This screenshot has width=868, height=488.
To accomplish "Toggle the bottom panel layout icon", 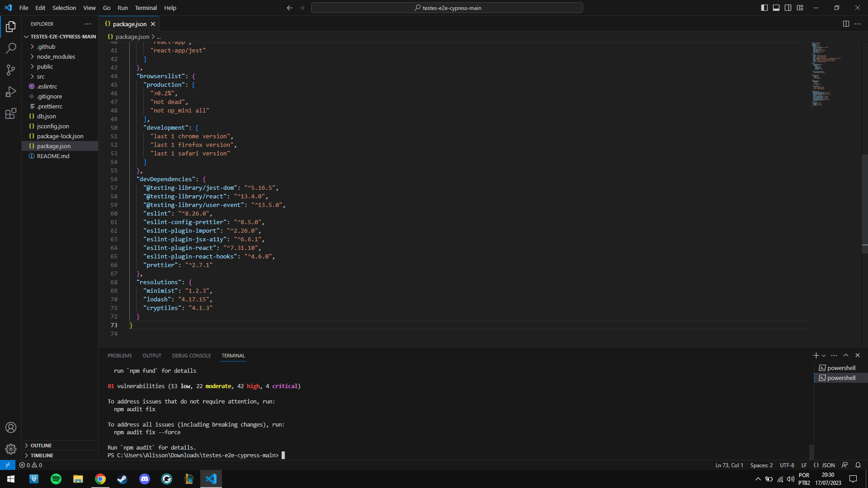I will [776, 8].
